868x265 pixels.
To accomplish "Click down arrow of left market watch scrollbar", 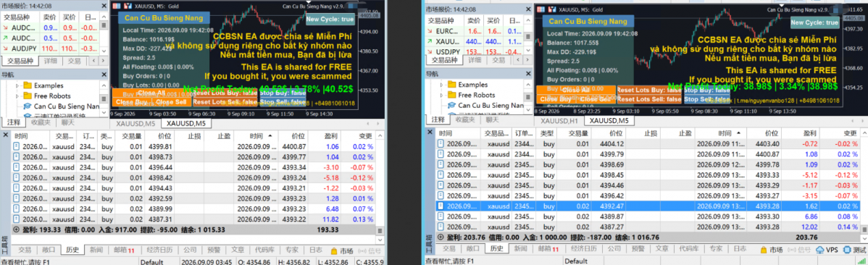I will [x=104, y=50].
